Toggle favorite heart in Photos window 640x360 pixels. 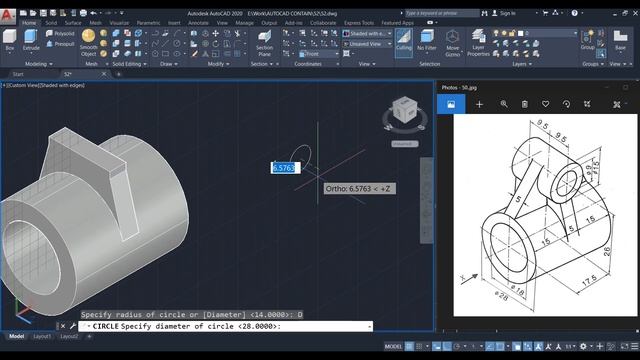(545, 104)
